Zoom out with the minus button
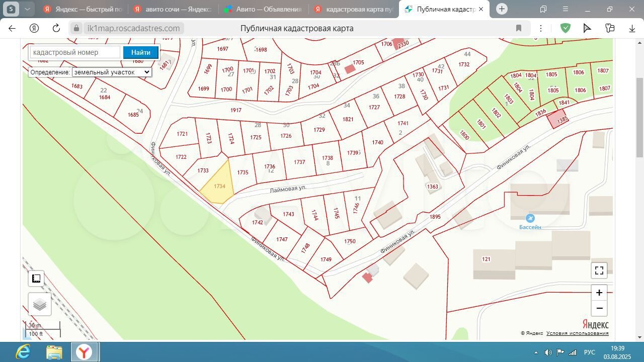Image resolution: width=644 pixels, height=362 pixels. [599, 308]
